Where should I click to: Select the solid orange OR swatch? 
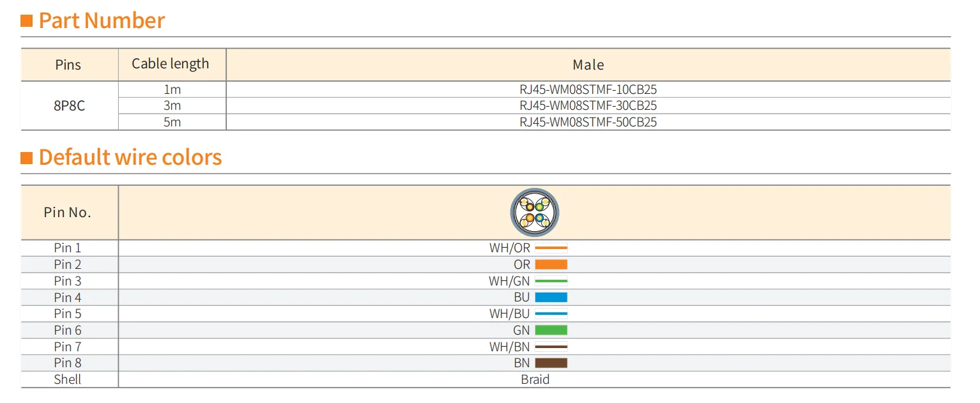[x=551, y=264]
